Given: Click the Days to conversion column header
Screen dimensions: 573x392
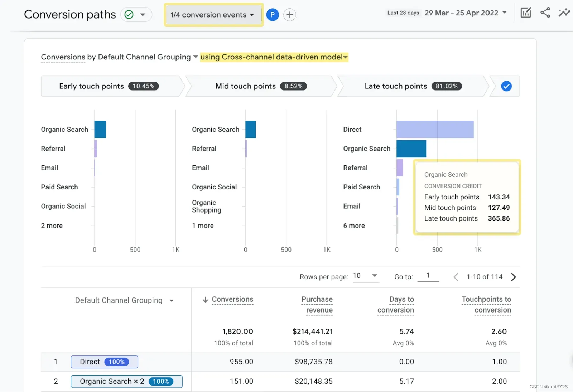Looking at the screenshot, I should pos(396,305).
